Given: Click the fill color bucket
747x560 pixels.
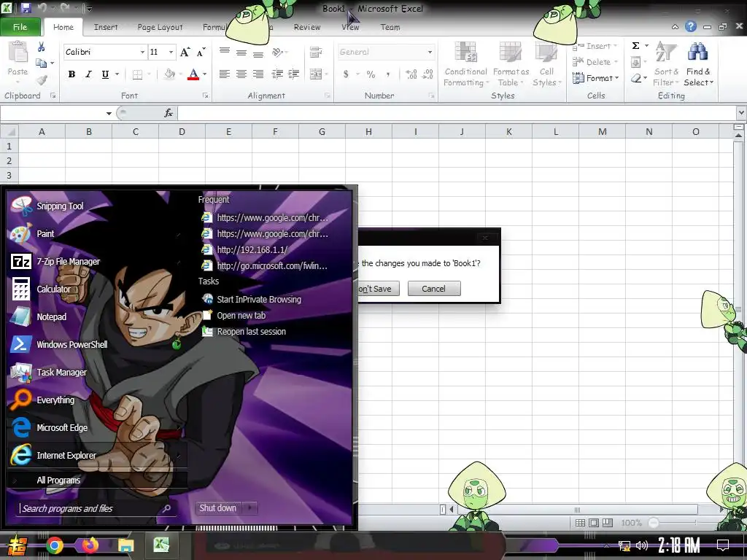Looking at the screenshot, I should tap(169, 74).
